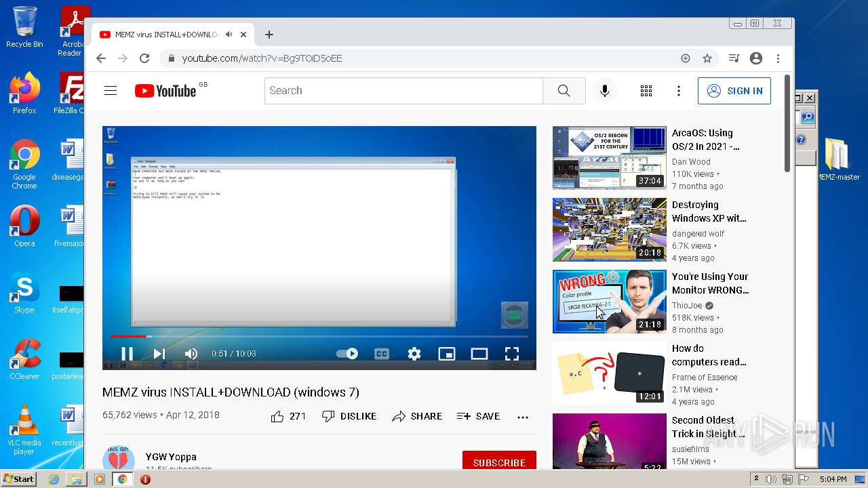Open VLC media player shortcut

24,430
